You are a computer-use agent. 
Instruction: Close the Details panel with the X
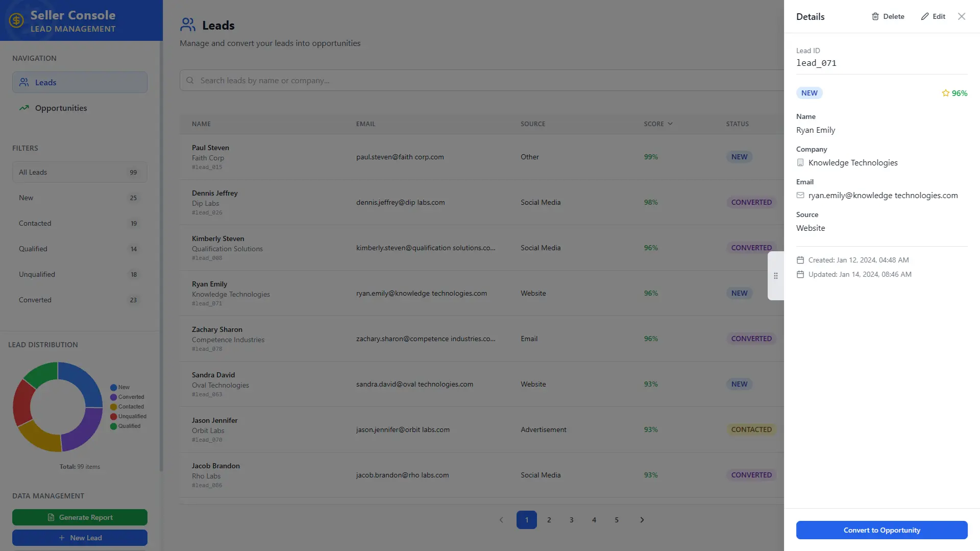[x=962, y=16]
